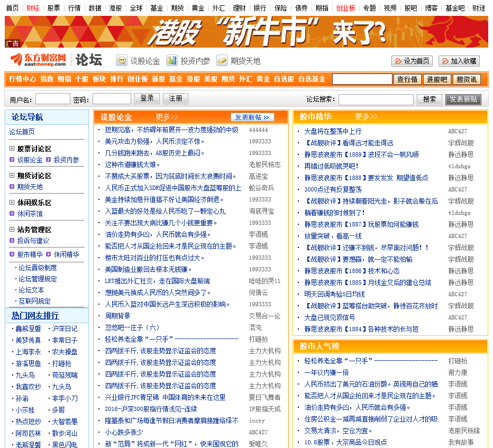Open the post 再错过低吸就哭吧!
Screen dimensions: 493x448
click(331, 166)
